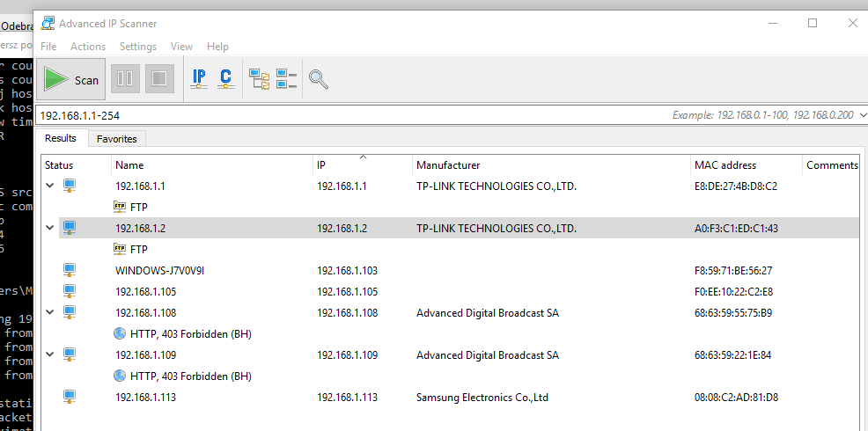Image resolution: width=868 pixels, height=431 pixels.
Task: Click computer status icon for 192.168.1.1
Action: point(70,186)
